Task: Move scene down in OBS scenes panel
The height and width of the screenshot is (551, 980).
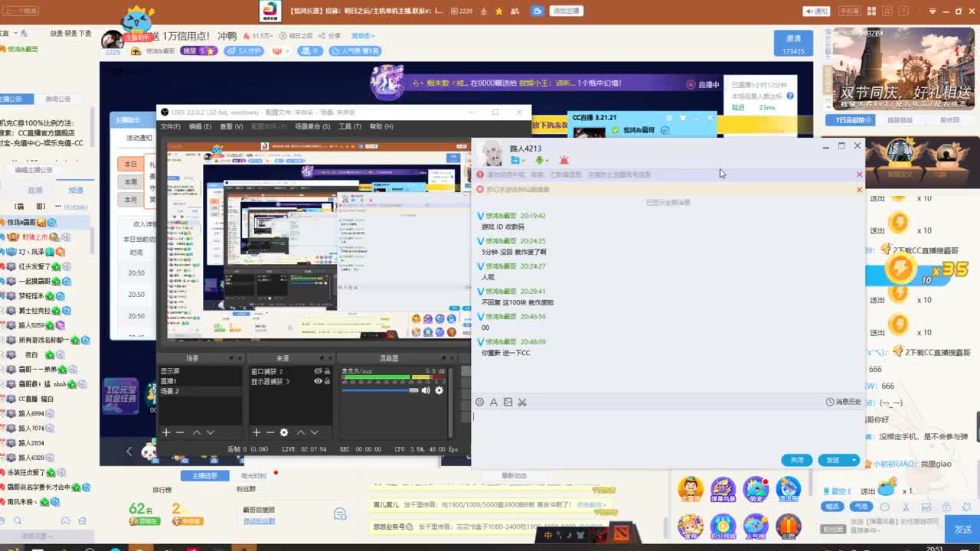Action: pyautogui.click(x=210, y=432)
